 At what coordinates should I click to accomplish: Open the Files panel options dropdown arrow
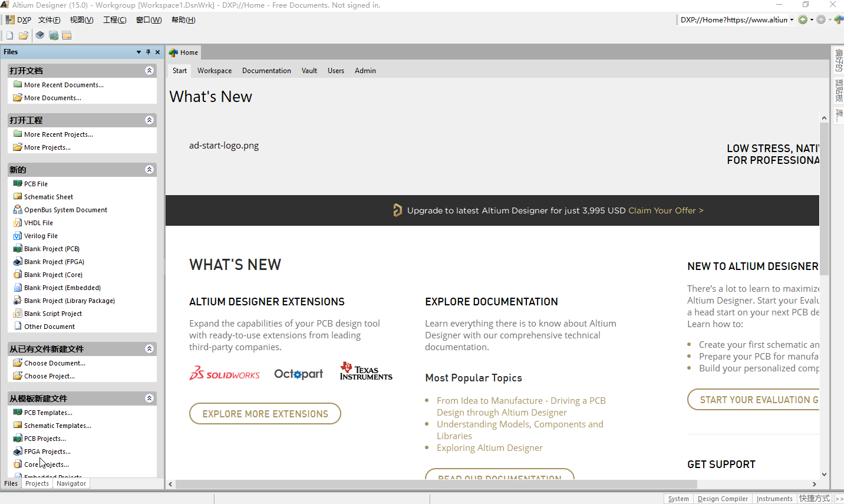pyautogui.click(x=139, y=52)
